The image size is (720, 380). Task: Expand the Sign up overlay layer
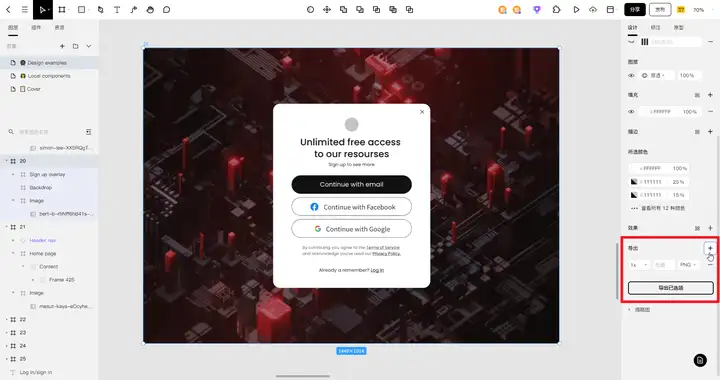pos(13,174)
